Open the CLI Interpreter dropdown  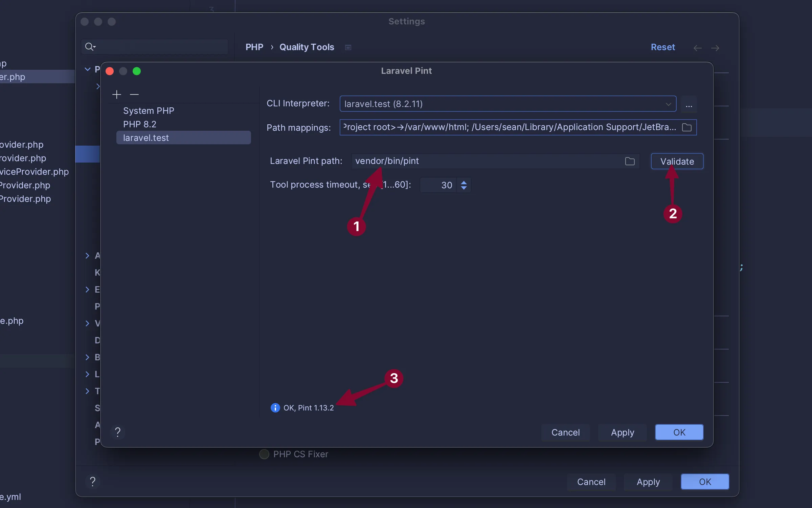pyautogui.click(x=508, y=104)
